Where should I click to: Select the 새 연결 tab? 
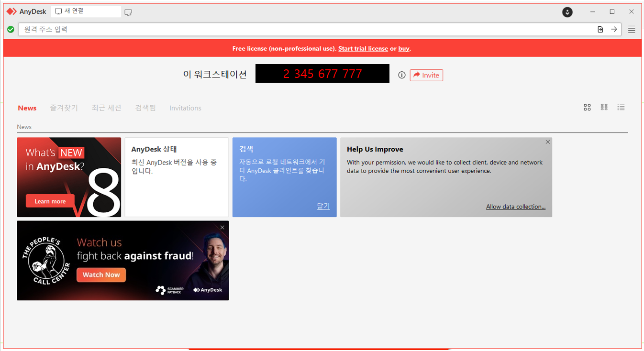86,11
